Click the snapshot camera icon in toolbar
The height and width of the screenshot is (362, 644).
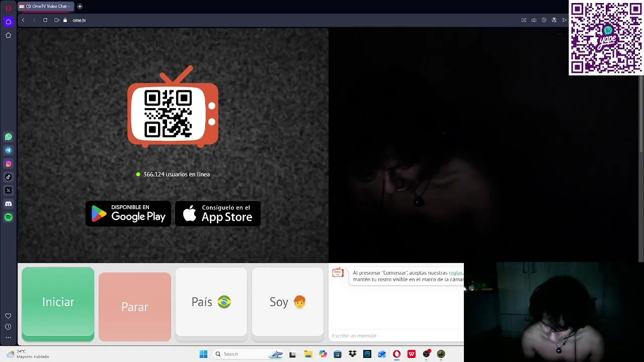[x=534, y=20]
